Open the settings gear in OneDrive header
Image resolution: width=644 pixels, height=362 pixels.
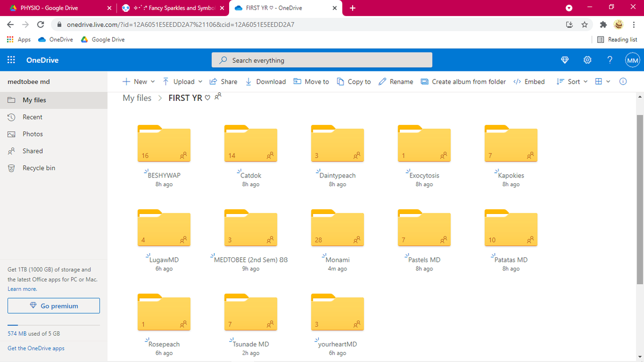tap(587, 60)
